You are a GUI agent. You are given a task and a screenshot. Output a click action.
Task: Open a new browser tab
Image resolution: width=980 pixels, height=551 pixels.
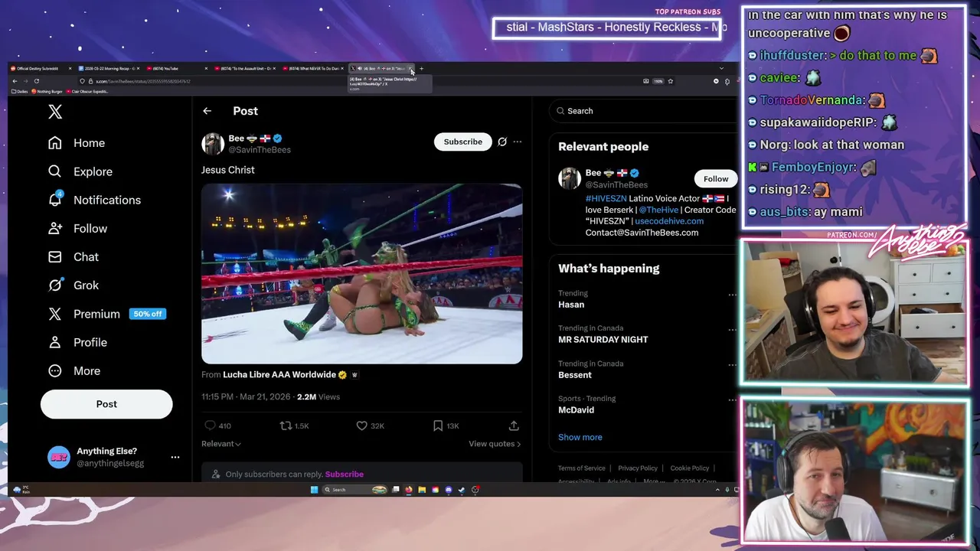pos(421,69)
